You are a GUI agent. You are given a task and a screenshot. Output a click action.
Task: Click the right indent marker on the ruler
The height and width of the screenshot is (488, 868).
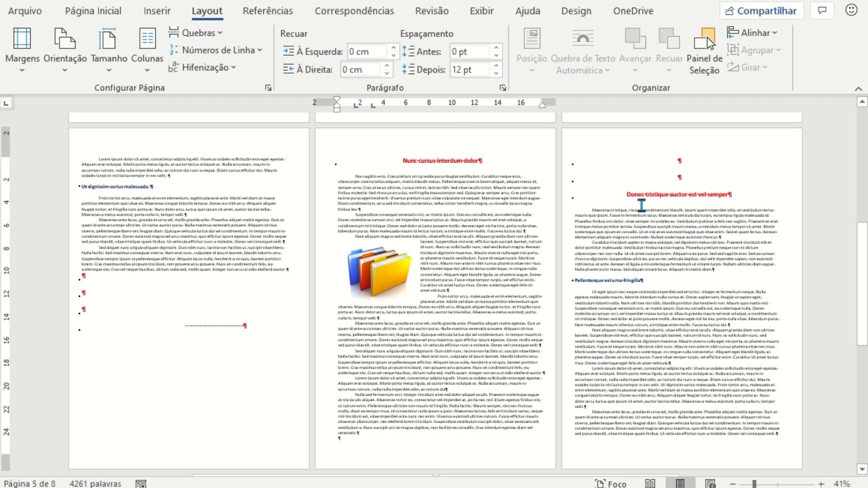point(542,104)
